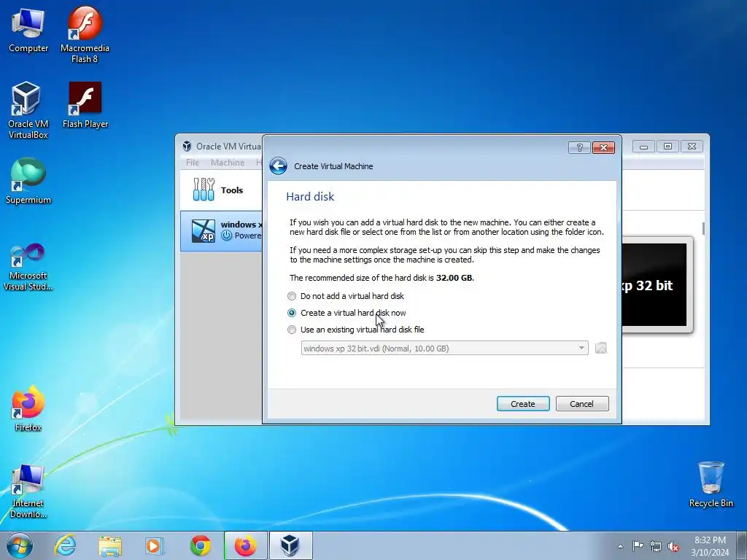
Task: Open Computer desktop icon
Action: pyautogui.click(x=28, y=31)
